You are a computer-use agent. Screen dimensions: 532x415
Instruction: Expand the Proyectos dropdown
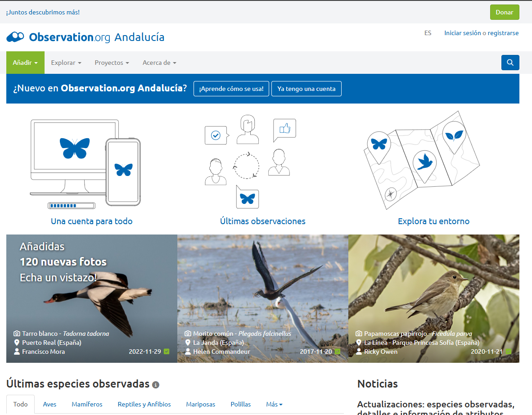112,63
